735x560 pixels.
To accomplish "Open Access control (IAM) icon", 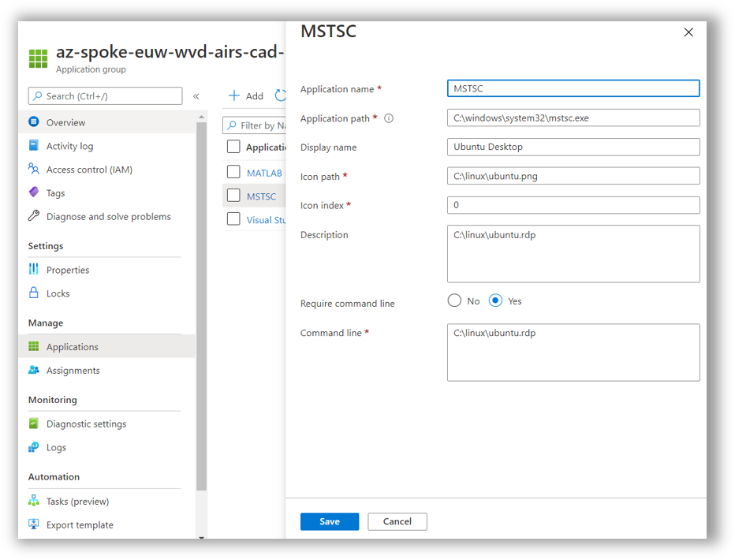I will (x=34, y=169).
